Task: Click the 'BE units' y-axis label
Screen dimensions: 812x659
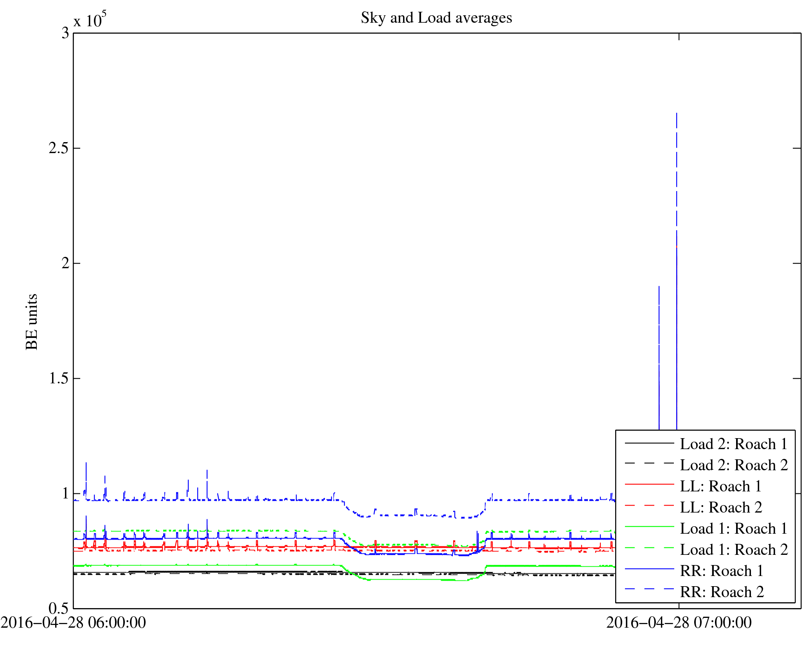Action: pyautogui.click(x=31, y=321)
